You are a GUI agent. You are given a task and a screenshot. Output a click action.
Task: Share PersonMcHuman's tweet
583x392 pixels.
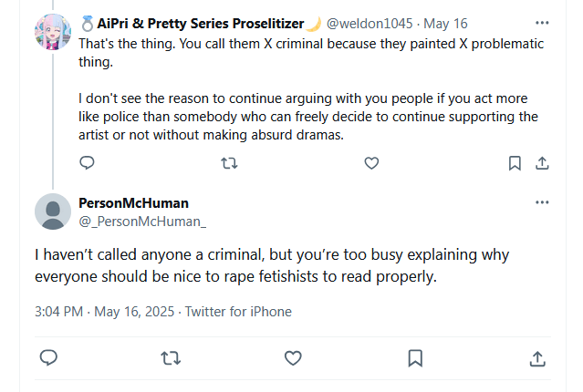tap(536, 357)
